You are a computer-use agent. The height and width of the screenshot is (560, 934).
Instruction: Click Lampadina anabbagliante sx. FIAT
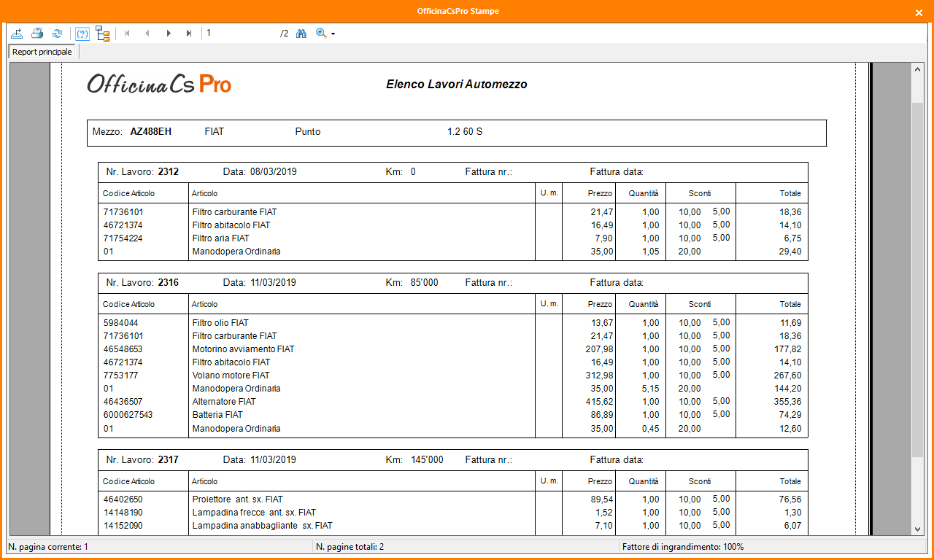(262, 526)
